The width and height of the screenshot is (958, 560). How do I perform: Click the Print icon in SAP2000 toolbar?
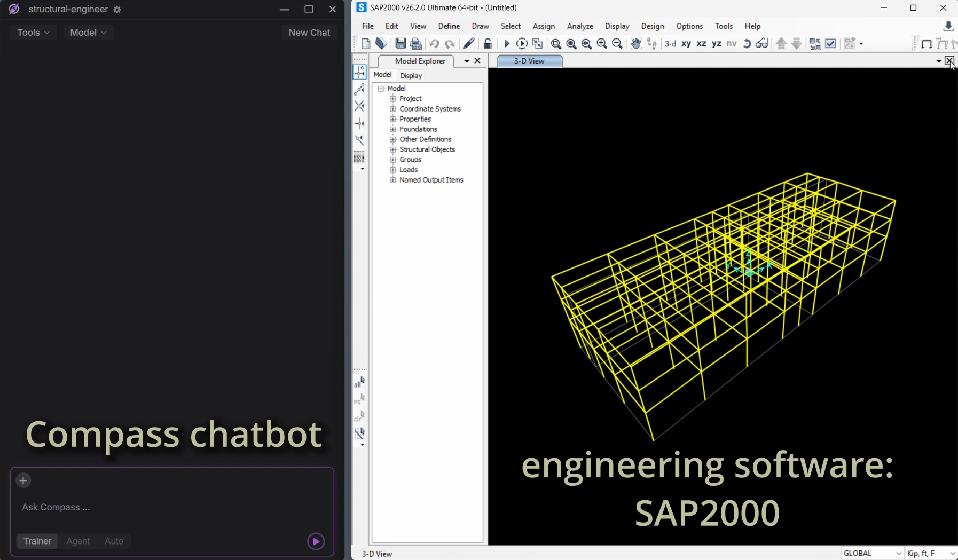[416, 44]
